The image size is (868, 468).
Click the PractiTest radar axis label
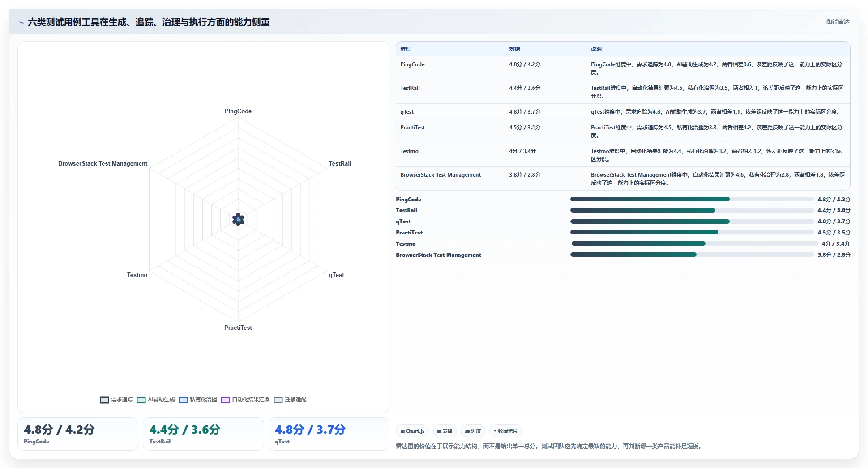click(x=238, y=328)
